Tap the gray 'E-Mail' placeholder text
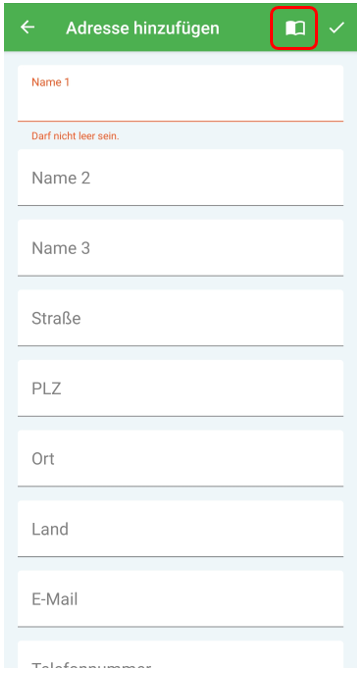The width and height of the screenshot is (363, 674). (55, 599)
